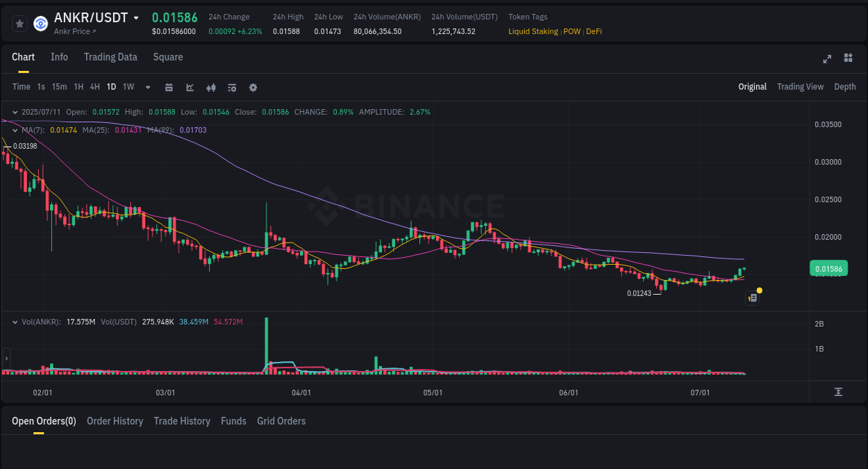Open the technical indicators icon

pyautogui.click(x=210, y=87)
